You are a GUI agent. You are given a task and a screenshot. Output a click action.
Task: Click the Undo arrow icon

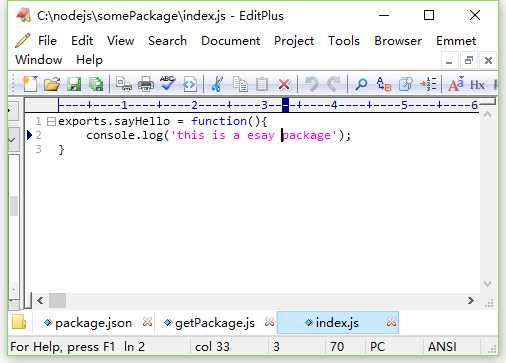pyautogui.click(x=311, y=84)
